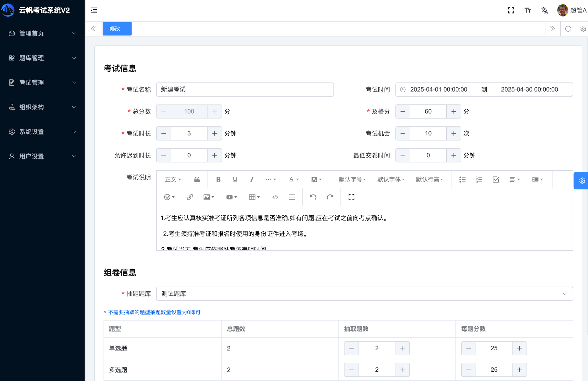The height and width of the screenshot is (381, 588).
Task: Toggle the task checklist formatting
Action: point(496,179)
